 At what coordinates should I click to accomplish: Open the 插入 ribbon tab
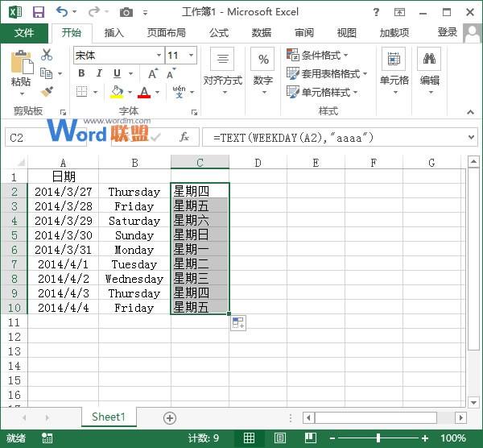(114, 33)
